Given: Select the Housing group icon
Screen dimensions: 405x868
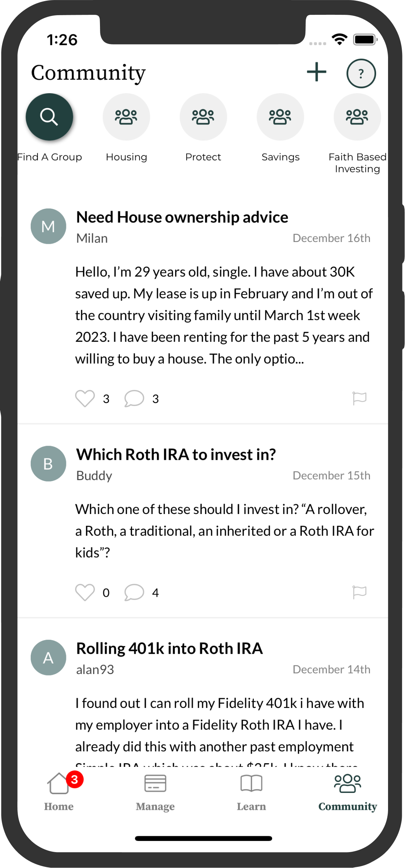Looking at the screenshot, I should coord(126,117).
